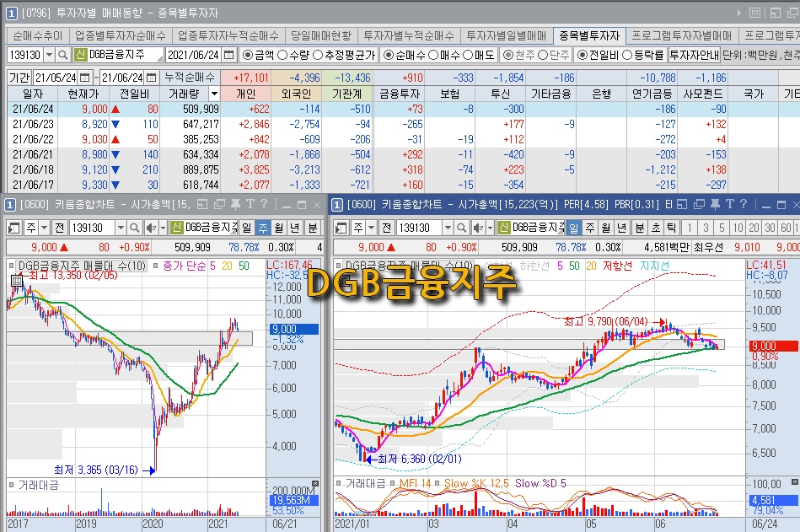Switch to 당일매매현황 tab
The width and height of the screenshot is (800, 532).
[x=321, y=35]
